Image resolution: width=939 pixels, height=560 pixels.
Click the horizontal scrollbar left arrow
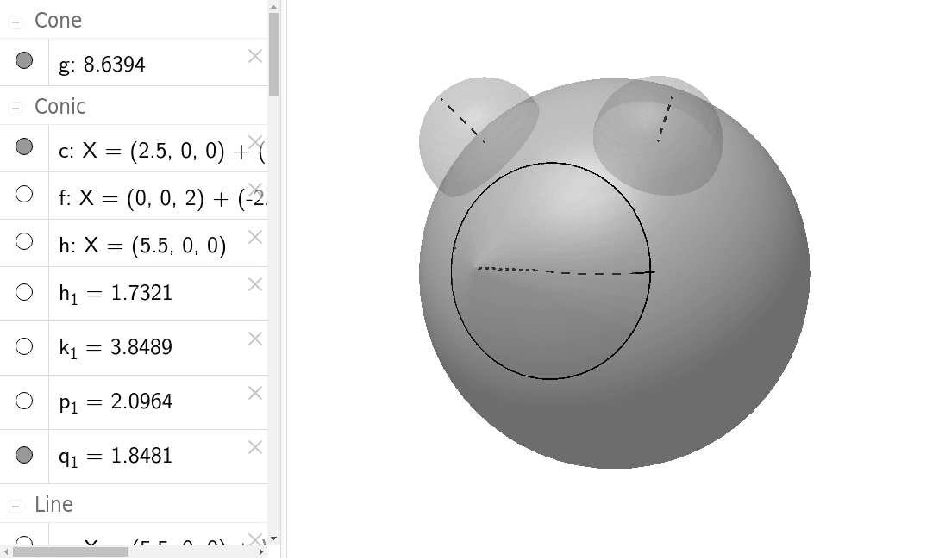tap(6, 551)
